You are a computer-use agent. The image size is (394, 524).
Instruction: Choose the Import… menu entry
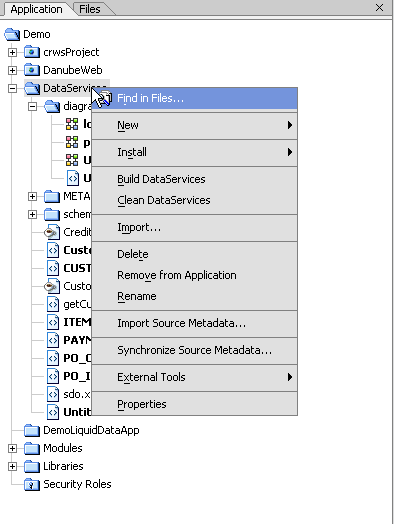tap(194, 227)
